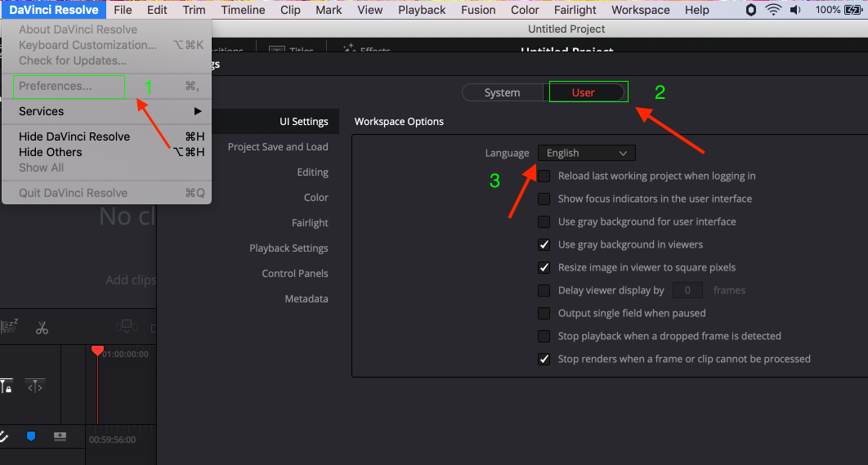Uncheck Use gray background in viewers
868x465 pixels.
point(544,244)
